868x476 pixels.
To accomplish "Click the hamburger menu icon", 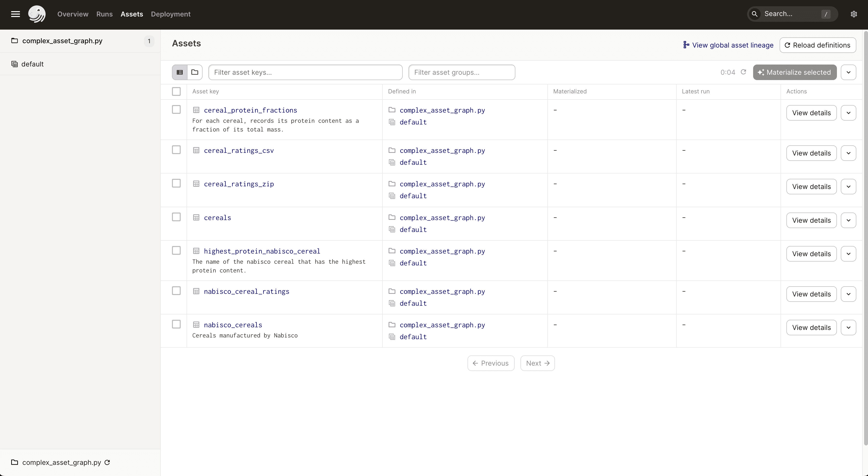I will pyautogui.click(x=15, y=14).
